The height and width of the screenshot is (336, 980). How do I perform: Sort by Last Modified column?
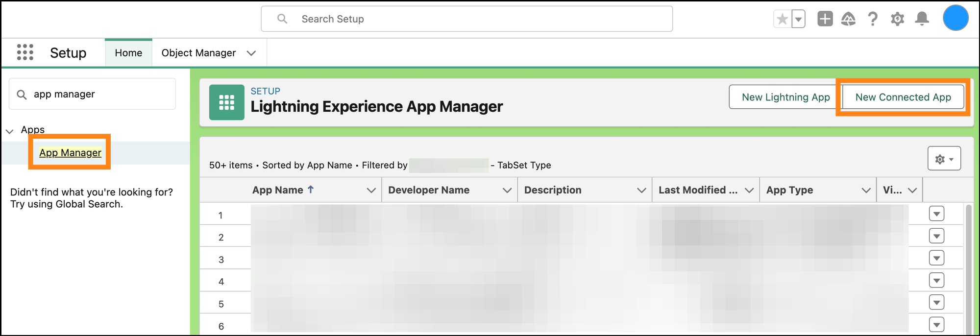(x=698, y=190)
